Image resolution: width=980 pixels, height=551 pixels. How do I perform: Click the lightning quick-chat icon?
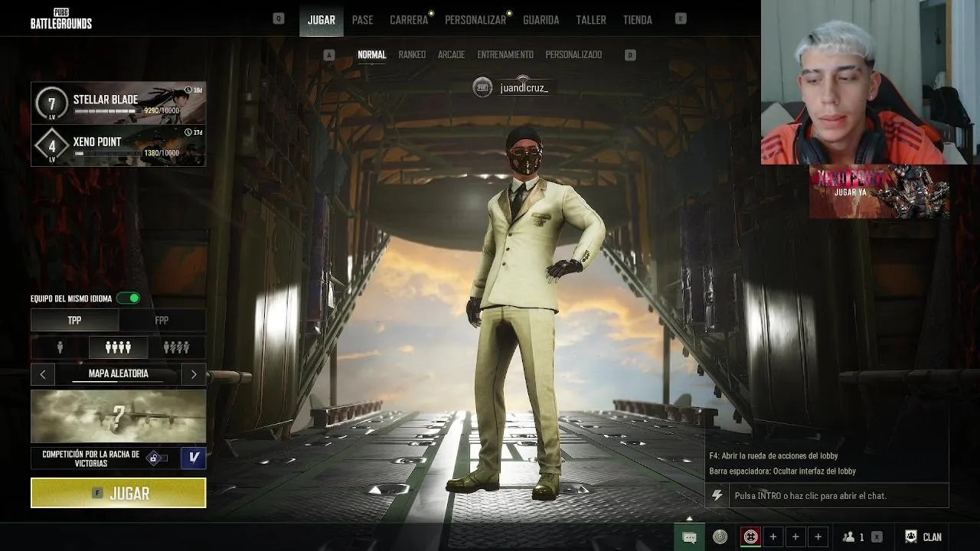(x=717, y=496)
